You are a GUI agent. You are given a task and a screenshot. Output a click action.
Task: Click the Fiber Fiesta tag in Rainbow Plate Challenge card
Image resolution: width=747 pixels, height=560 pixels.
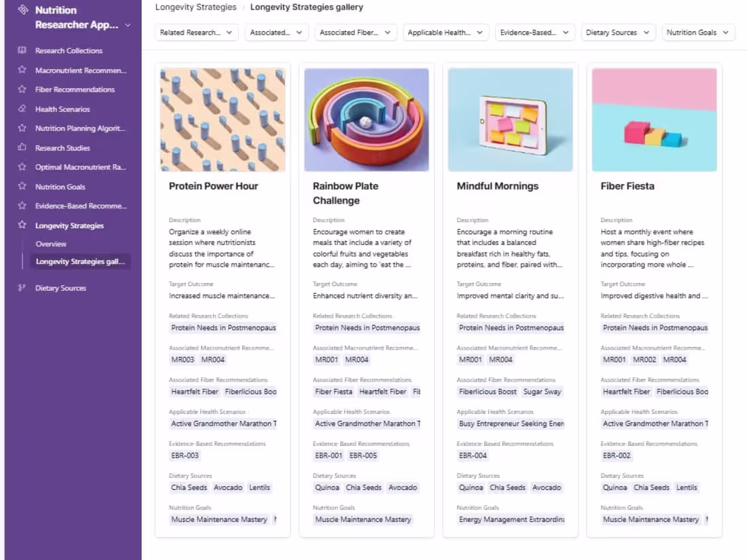click(333, 392)
